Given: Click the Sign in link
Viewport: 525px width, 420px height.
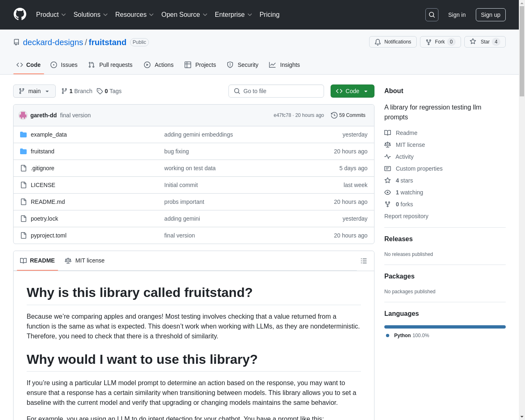Looking at the screenshot, I should 457,15.
